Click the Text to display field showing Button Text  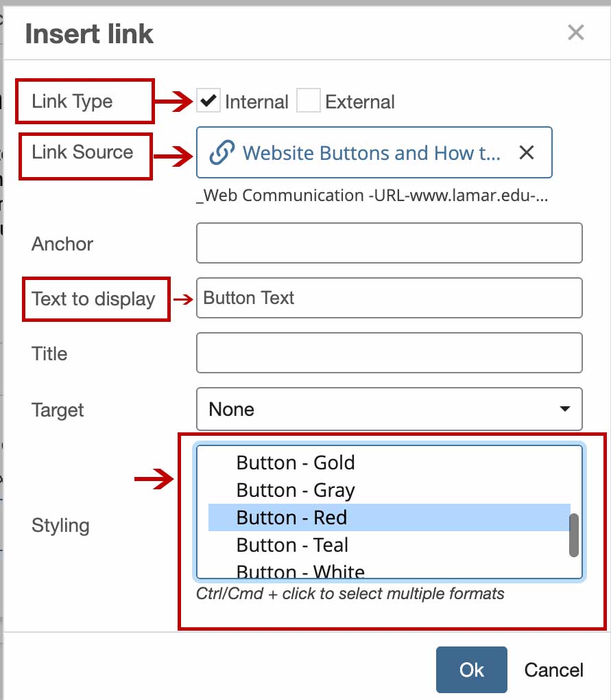390,298
